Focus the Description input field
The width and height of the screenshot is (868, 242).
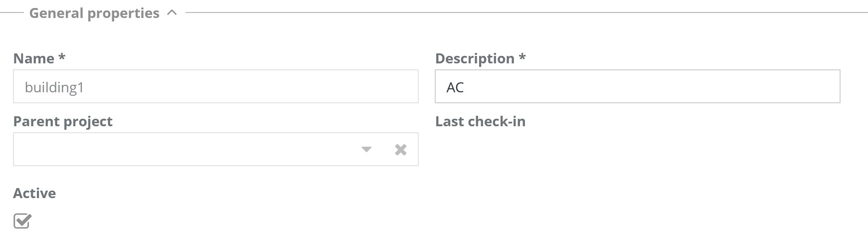[637, 87]
